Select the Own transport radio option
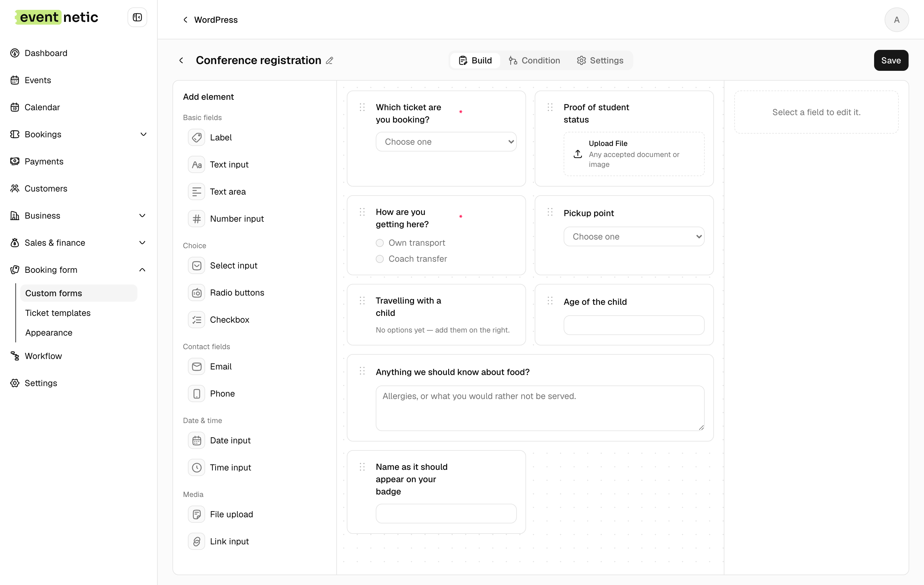This screenshot has width=924, height=585. [x=379, y=243]
